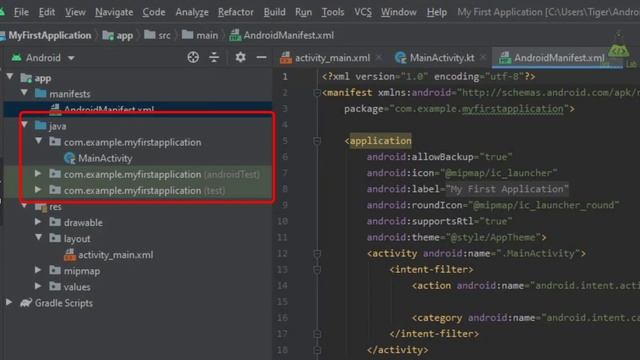640x360 pixels.
Task: Collapse the java folder
Action: 24,125
